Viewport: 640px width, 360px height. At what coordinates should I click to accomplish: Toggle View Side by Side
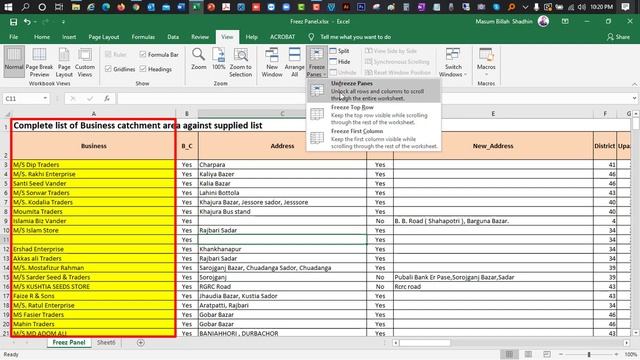pyautogui.click(x=391, y=51)
